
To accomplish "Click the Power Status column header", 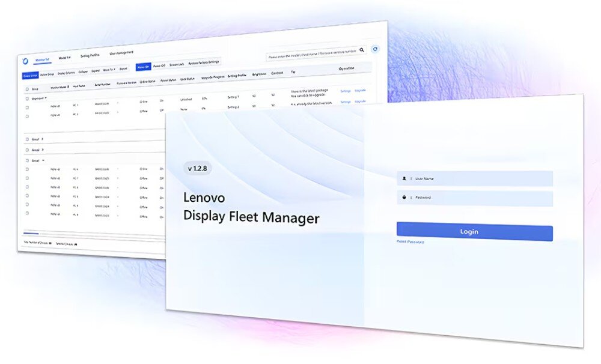I will click(x=168, y=80).
